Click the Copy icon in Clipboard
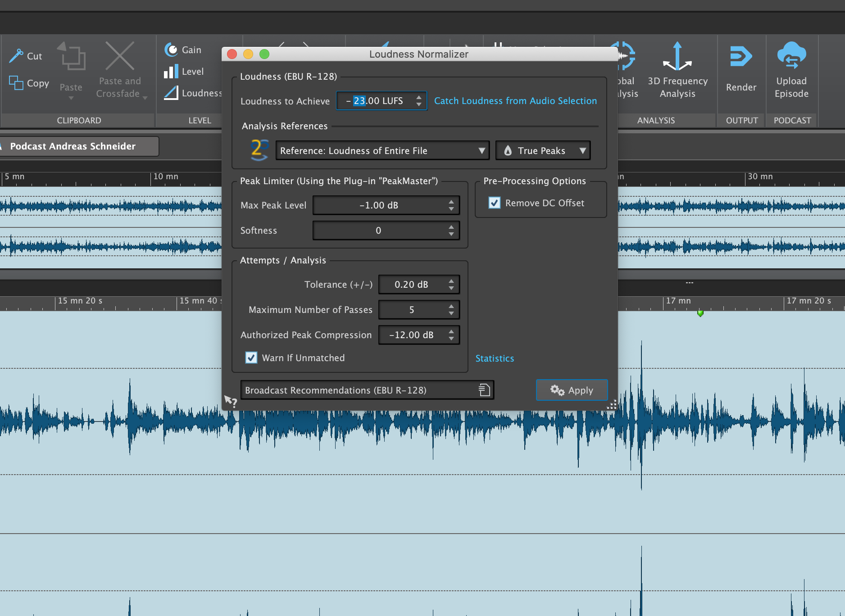The image size is (845, 616). tap(16, 83)
